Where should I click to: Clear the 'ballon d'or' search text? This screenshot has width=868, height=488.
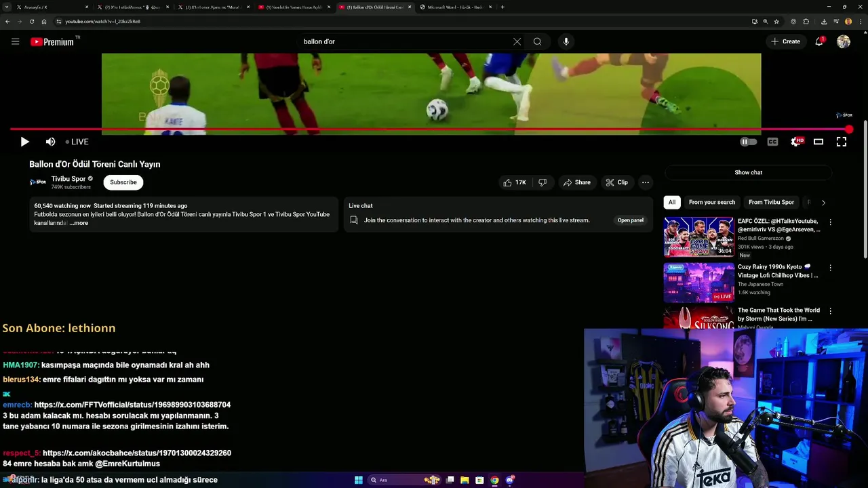click(517, 41)
